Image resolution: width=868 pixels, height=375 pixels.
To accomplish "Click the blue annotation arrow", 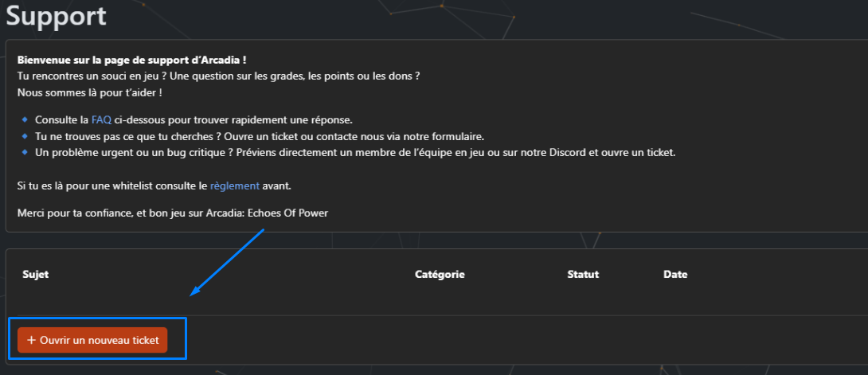I will [227, 263].
